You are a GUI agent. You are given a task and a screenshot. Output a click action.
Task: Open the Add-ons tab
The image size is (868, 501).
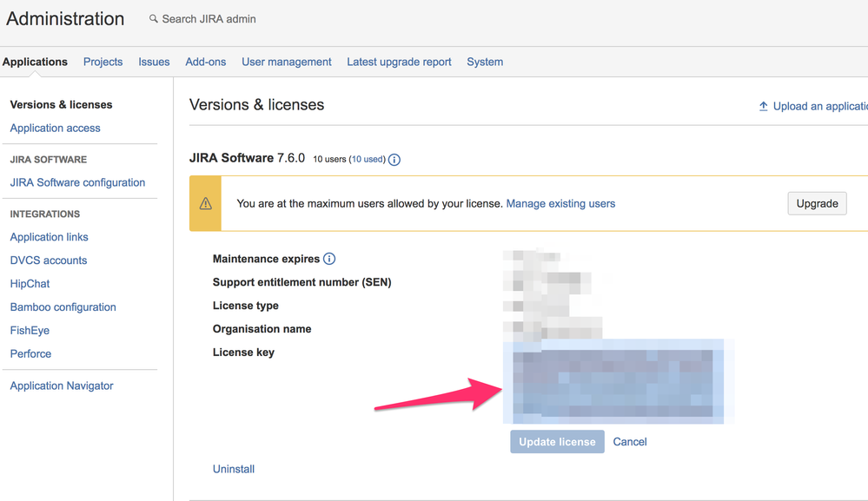[x=205, y=62]
